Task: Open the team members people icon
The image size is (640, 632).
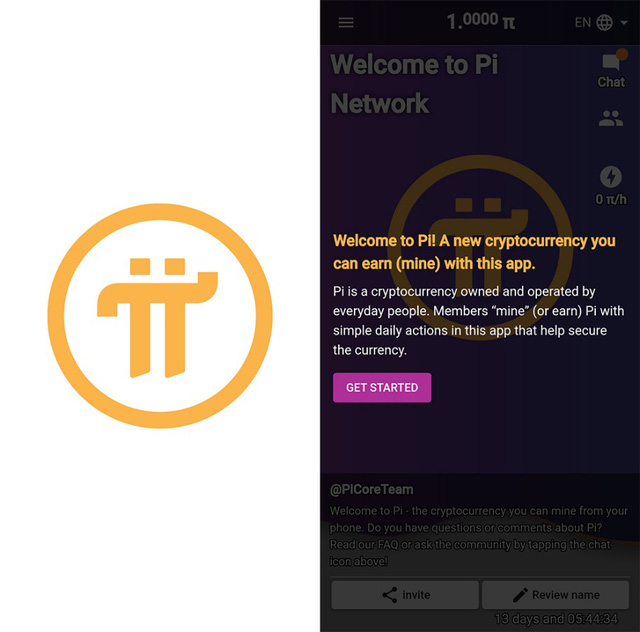Action: 611,118
